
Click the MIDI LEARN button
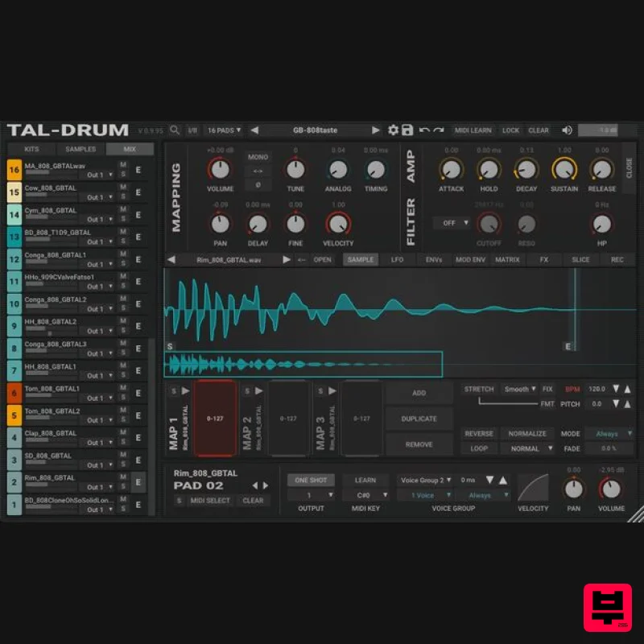pyautogui.click(x=472, y=130)
